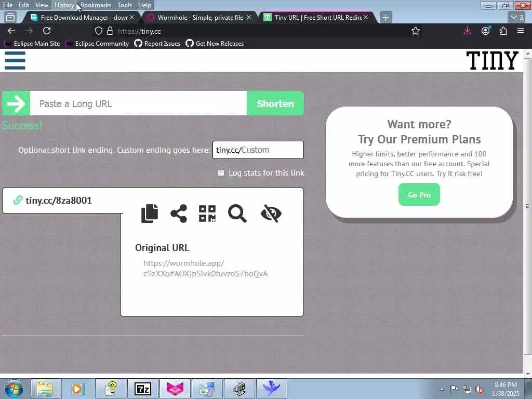
Task: Open the View menu
Action: point(42,5)
